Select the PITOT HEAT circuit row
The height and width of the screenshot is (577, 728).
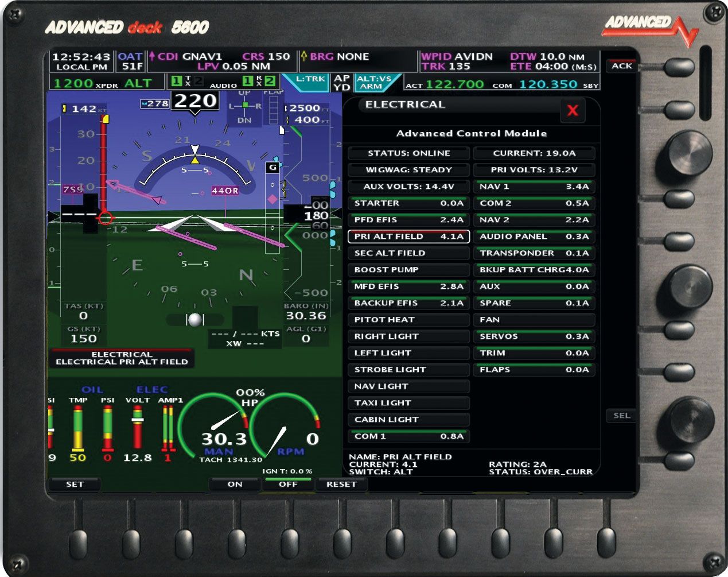tap(408, 320)
